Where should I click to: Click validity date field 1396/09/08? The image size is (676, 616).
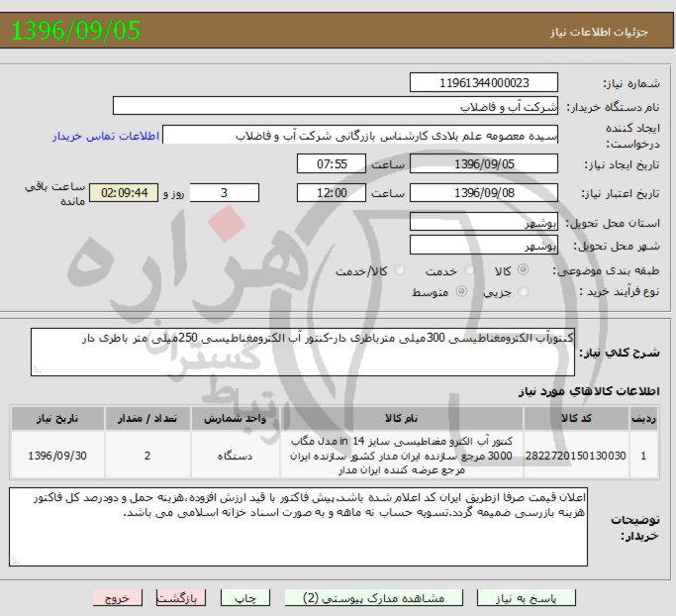pos(484,192)
